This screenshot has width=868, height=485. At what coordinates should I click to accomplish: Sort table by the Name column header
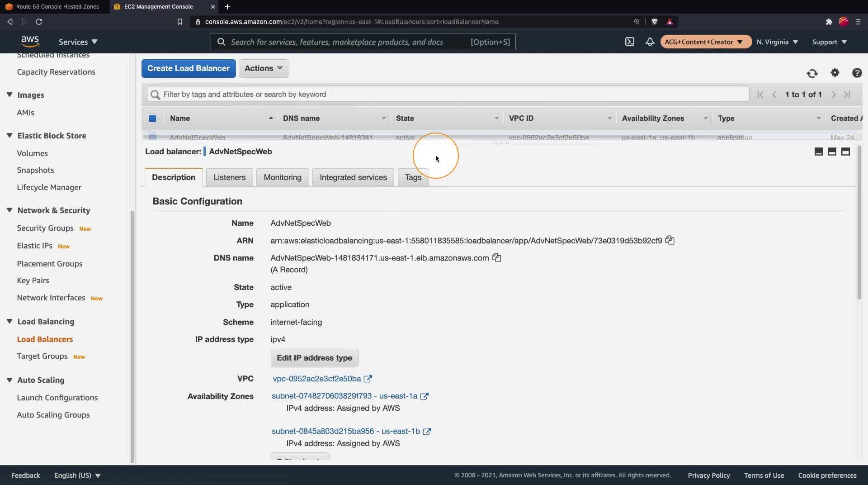click(221, 118)
